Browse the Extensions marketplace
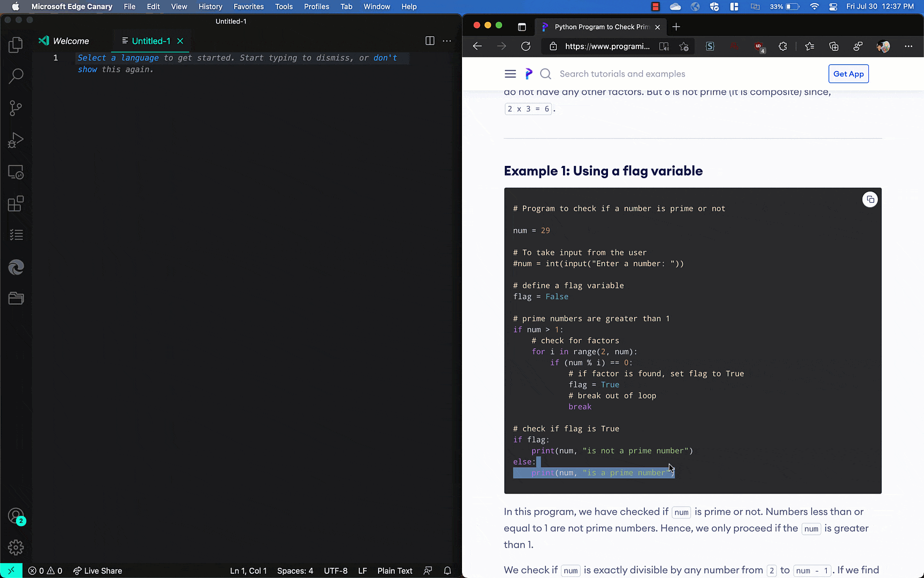 (x=16, y=203)
